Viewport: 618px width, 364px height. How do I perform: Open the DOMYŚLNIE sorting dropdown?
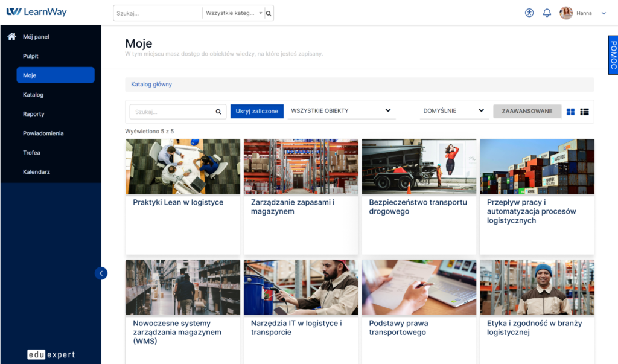(x=454, y=111)
